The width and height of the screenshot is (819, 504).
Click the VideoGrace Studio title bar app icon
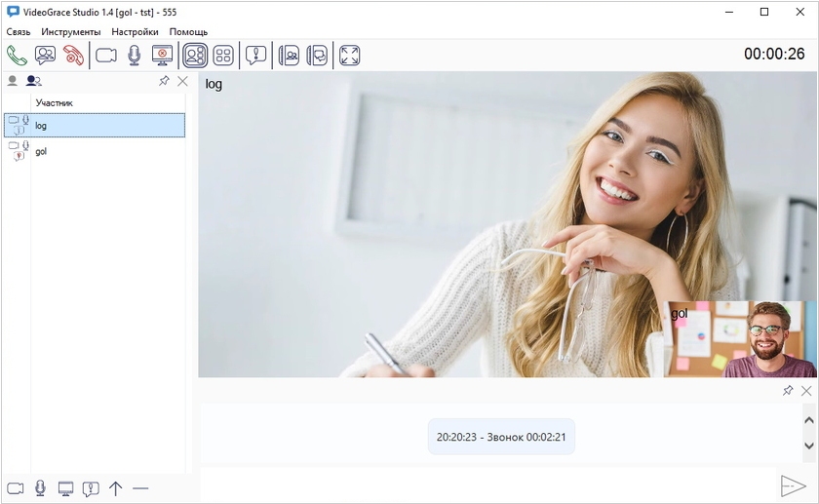click(13, 12)
